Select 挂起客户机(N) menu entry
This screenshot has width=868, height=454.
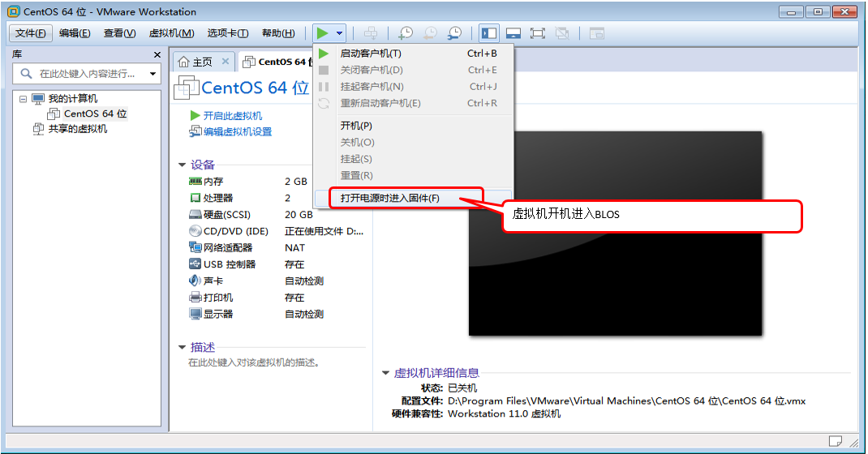414,87
